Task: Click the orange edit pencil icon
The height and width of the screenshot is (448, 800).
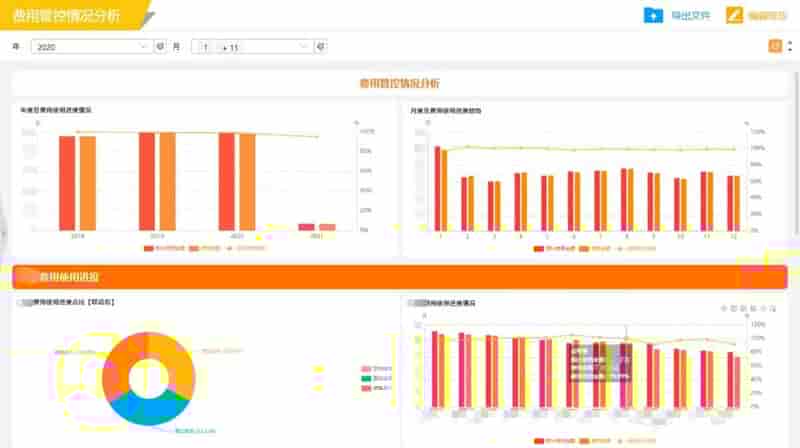Action: click(734, 15)
